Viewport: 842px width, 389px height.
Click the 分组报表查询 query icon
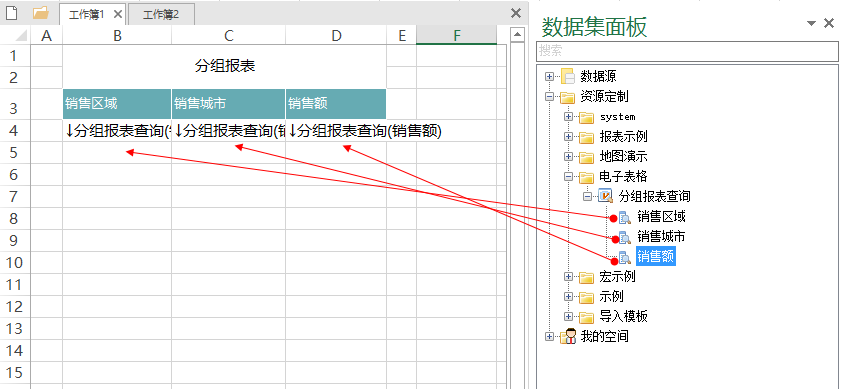click(x=605, y=197)
